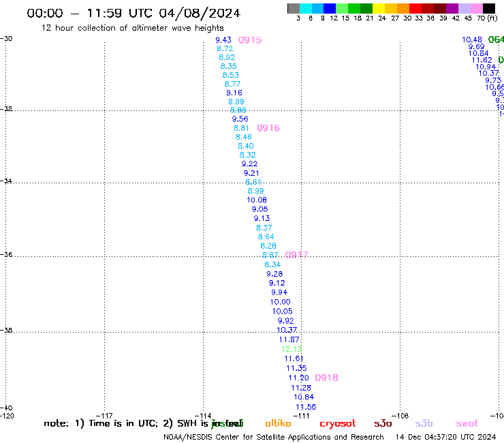Select the blue reading 9.21
The width and height of the screenshot is (504, 443).
coord(251,173)
